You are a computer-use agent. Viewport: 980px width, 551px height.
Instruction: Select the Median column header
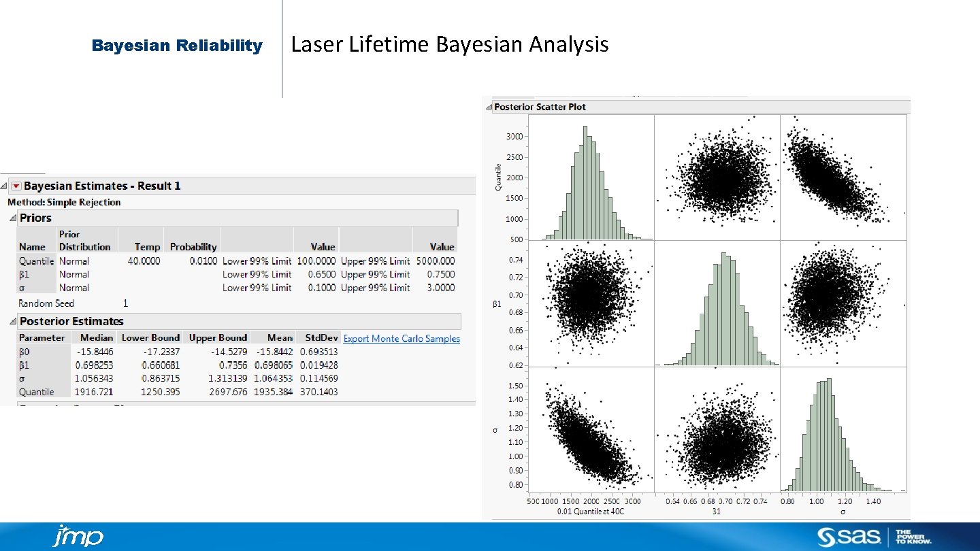pos(96,337)
